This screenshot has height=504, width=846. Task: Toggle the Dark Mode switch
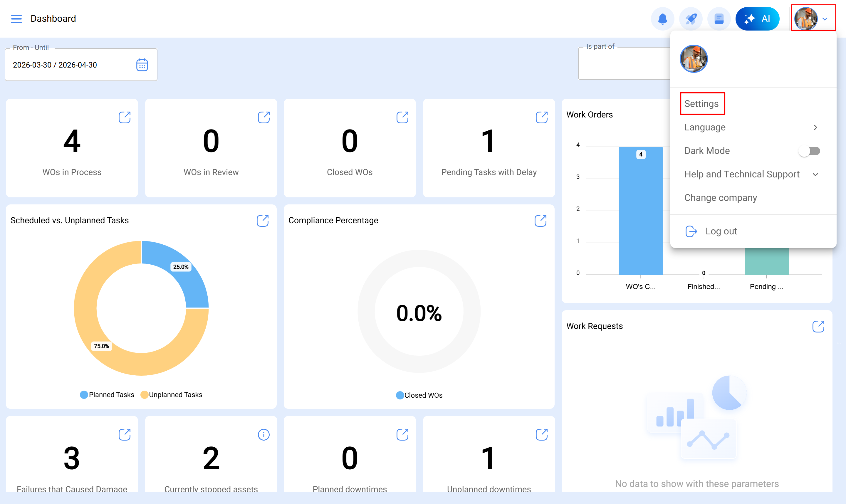(x=809, y=151)
